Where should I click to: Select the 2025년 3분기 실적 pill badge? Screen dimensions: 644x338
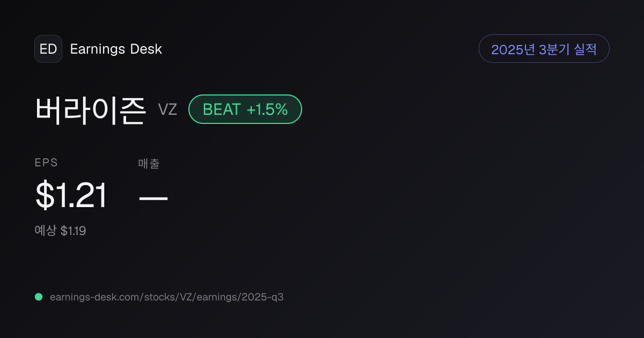(x=544, y=49)
